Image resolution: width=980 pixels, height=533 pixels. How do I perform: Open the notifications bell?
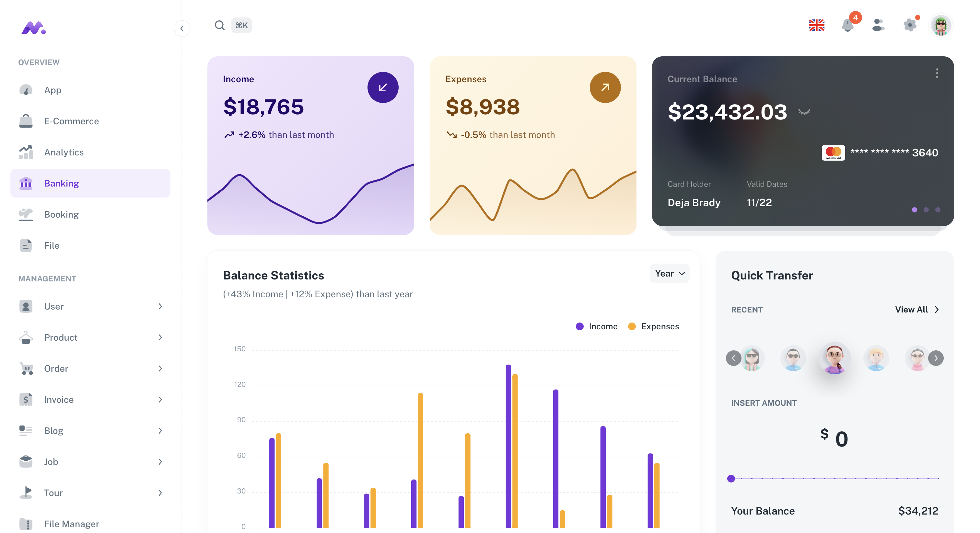coord(847,26)
